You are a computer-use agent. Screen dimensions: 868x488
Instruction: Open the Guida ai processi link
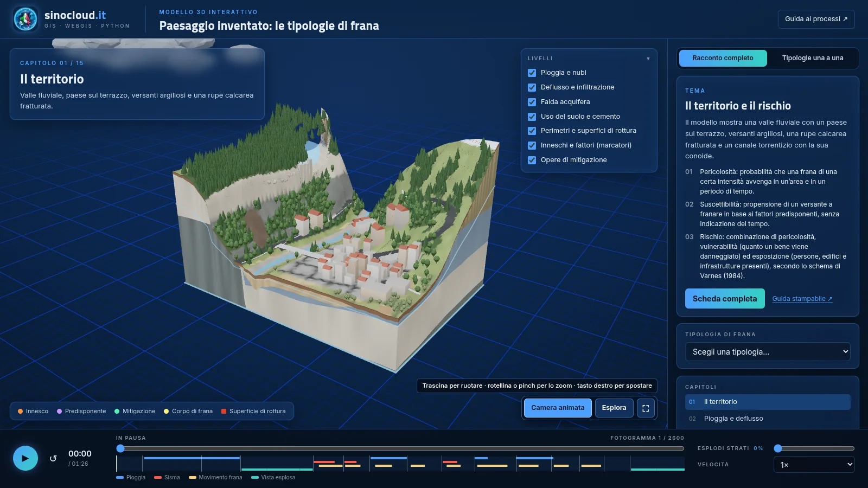pos(816,19)
